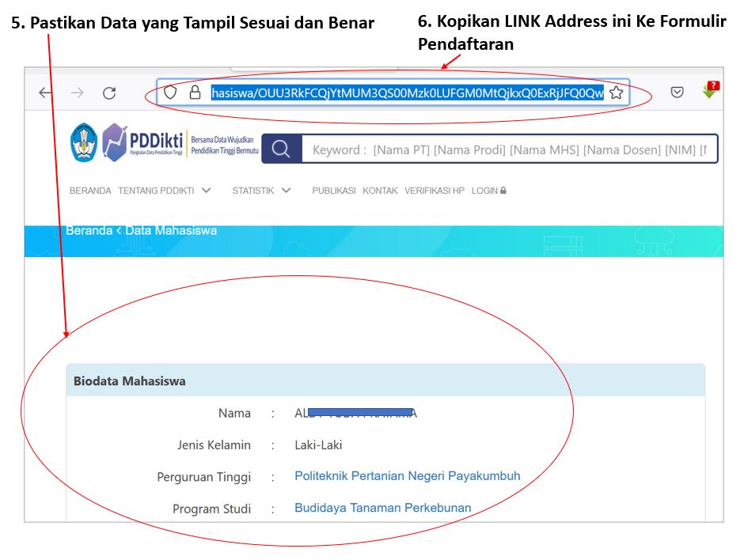Screen dimensions: 744x560
Task: Click the Biodata Mahasiswa heading
Action: click(130, 381)
